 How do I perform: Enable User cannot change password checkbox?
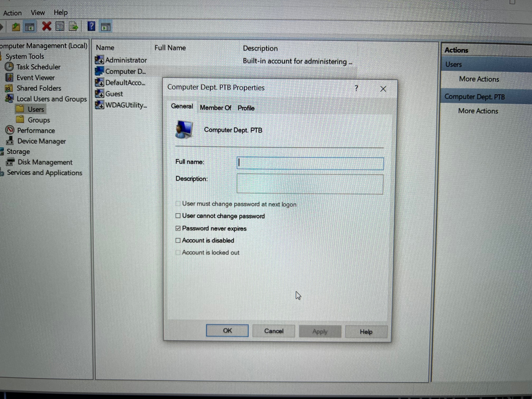point(178,215)
